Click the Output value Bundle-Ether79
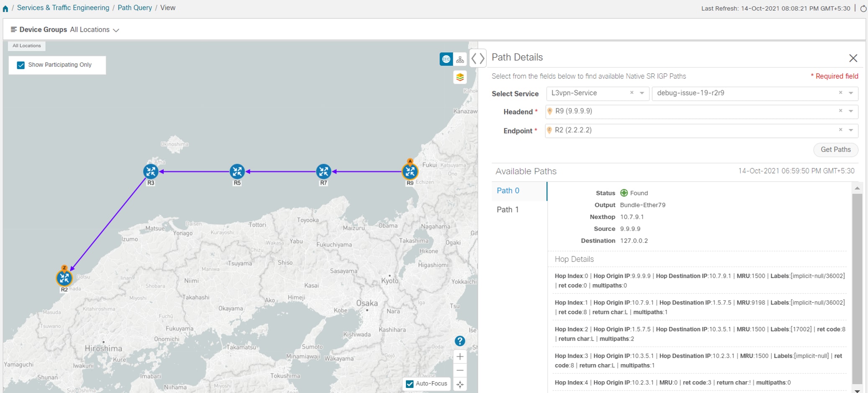The height and width of the screenshot is (393, 868). (x=642, y=205)
